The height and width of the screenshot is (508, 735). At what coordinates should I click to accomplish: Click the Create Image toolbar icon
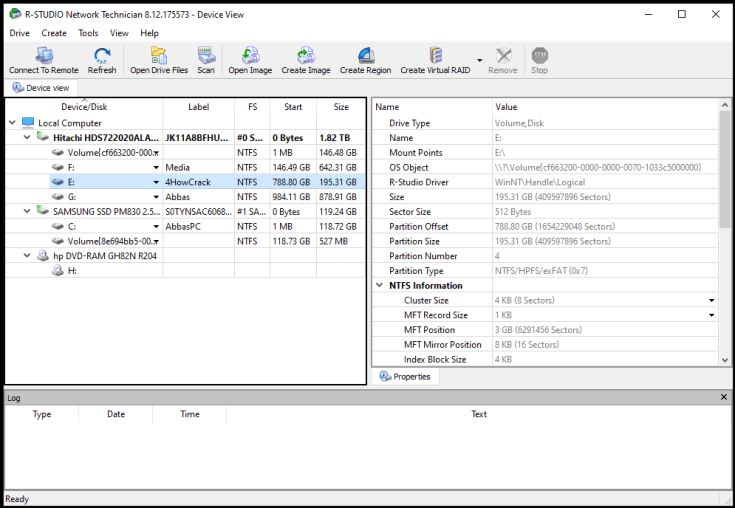click(306, 56)
